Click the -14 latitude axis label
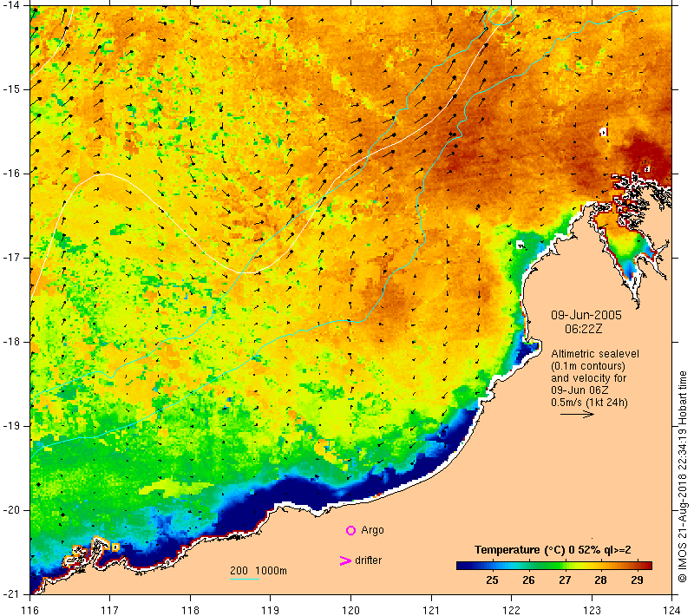Screen dimensions: 694x616 [x=10, y=5]
